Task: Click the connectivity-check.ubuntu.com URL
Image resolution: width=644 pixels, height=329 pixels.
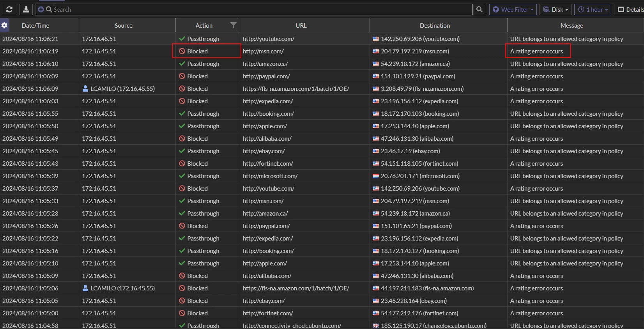Action: point(292,325)
